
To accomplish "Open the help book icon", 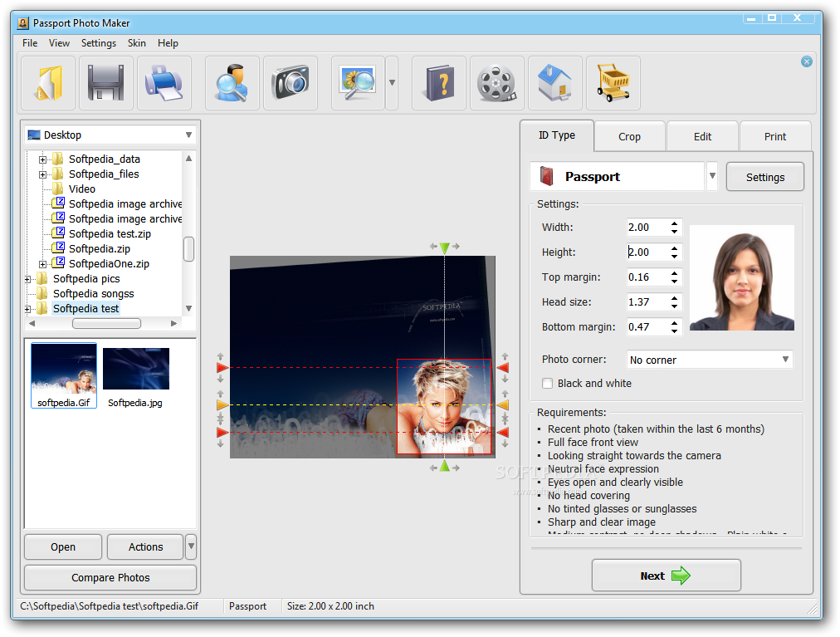I will coord(439,83).
